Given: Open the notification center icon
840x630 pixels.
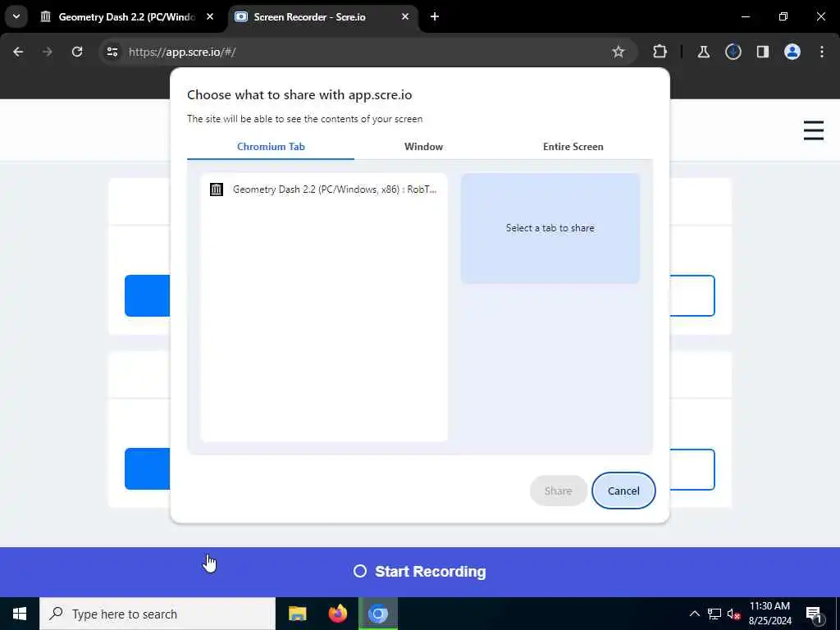Looking at the screenshot, I should click(x=814, y=614).
